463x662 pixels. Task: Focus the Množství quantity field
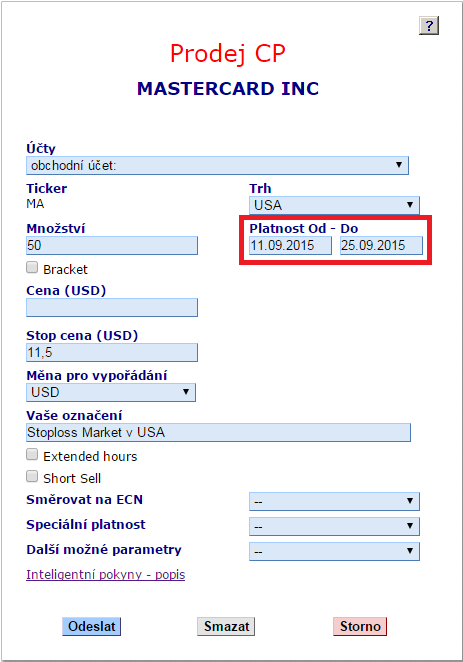click(x=112, y=245)
